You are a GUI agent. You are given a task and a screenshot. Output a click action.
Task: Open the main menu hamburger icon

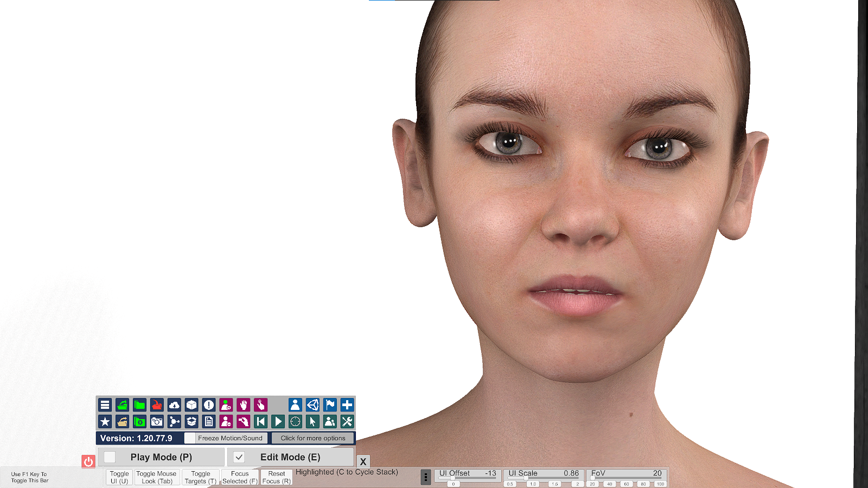[105, 405]
